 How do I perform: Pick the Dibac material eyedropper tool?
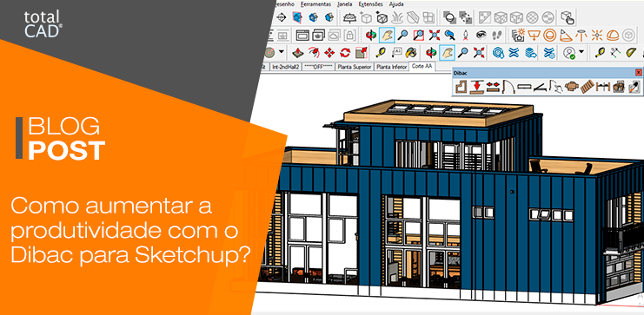634,87
